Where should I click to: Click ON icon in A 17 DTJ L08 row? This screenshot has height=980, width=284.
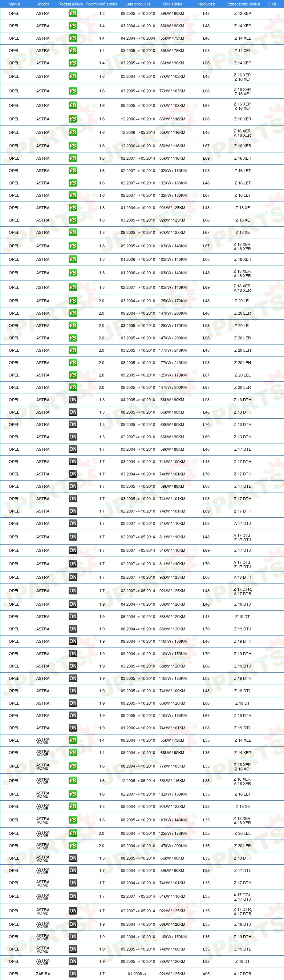coord(73,523)
